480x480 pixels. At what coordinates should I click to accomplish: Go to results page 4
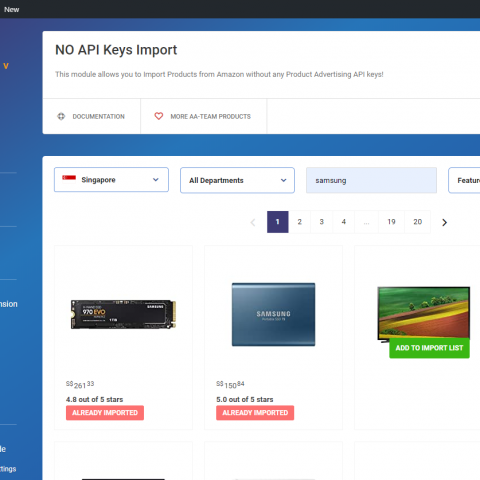click(344, 222)
